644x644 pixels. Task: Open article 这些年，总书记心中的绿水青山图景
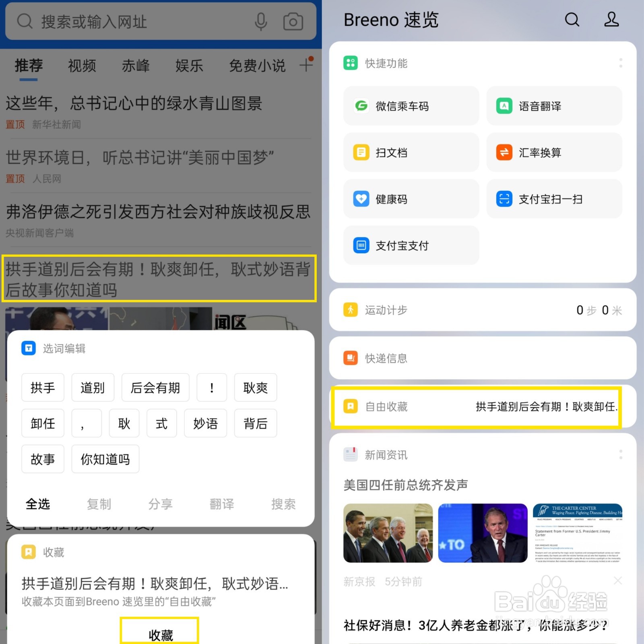coord(134,103)
